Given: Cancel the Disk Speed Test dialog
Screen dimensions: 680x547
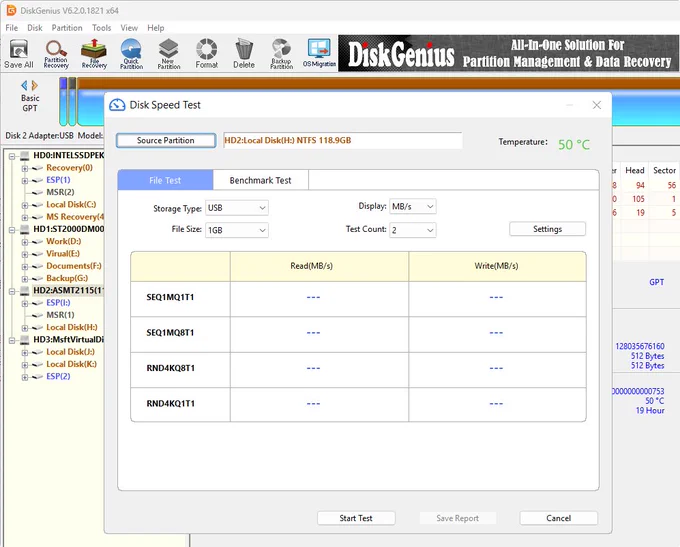Looking at the screenshot, I should click(559, 518).
